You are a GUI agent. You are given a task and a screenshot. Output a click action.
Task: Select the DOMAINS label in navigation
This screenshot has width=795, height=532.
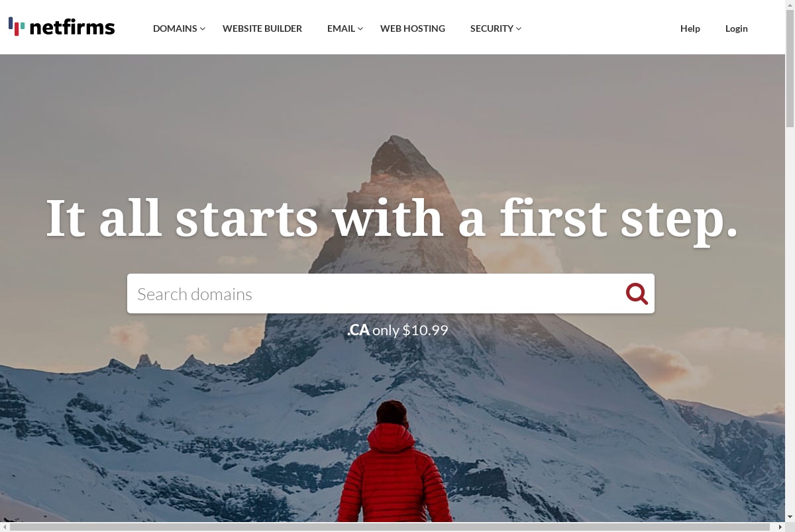pos(175,28)
